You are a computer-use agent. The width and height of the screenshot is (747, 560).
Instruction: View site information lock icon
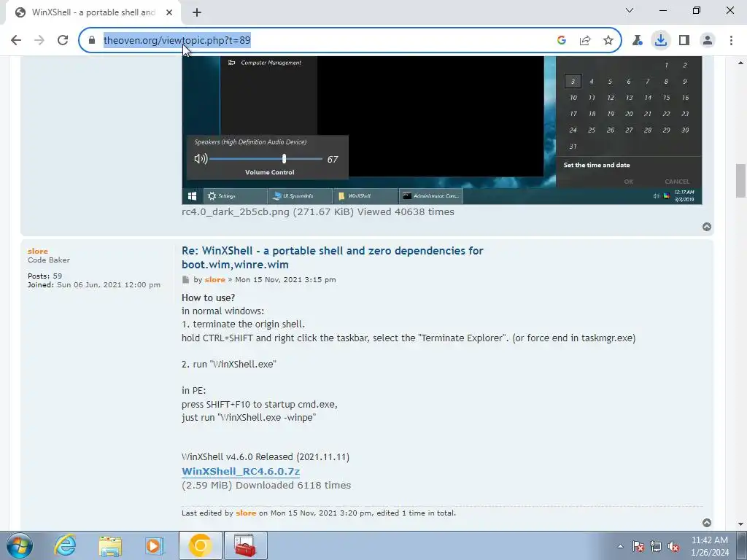92,41
